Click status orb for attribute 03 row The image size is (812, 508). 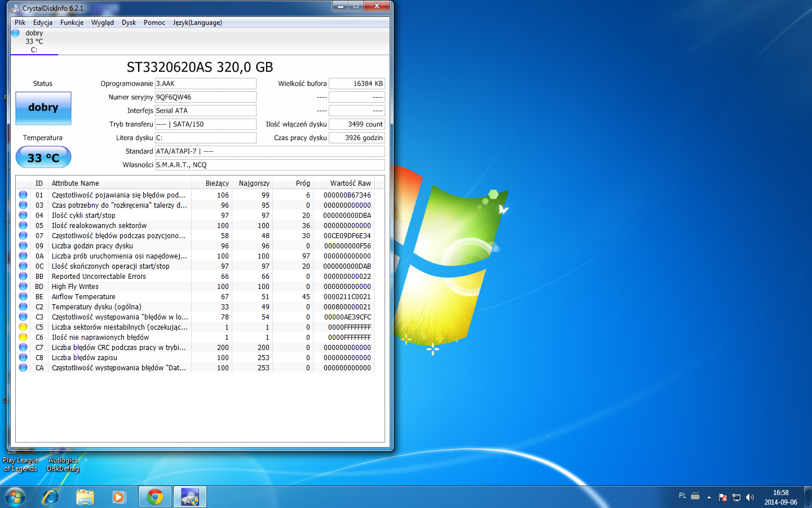click(x=23, y=205)
